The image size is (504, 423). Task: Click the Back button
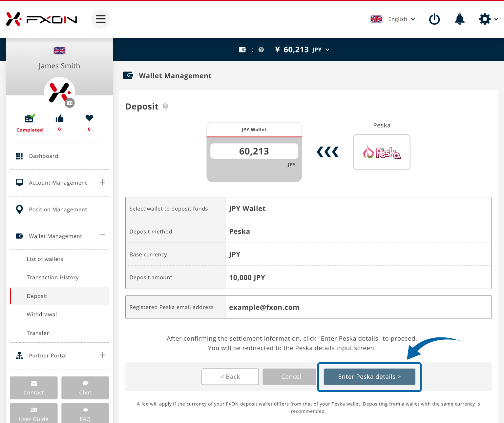click(x=230, y=377)
